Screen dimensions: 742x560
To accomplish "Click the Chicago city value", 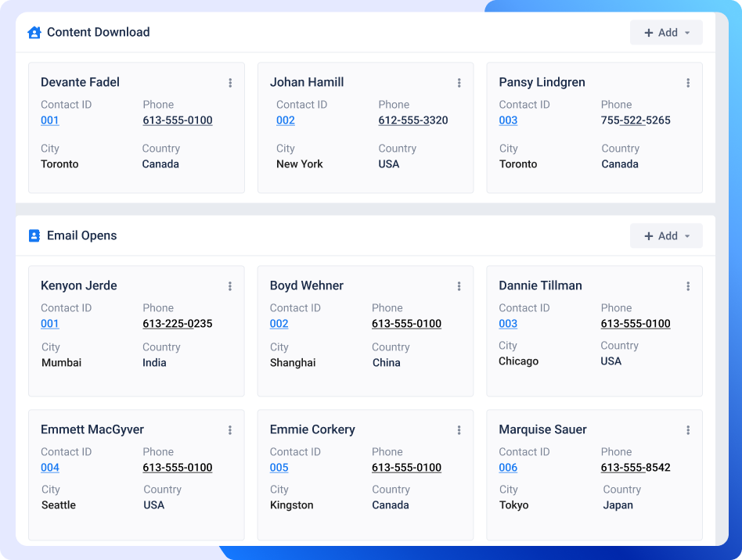I will [x=519, y=361].
